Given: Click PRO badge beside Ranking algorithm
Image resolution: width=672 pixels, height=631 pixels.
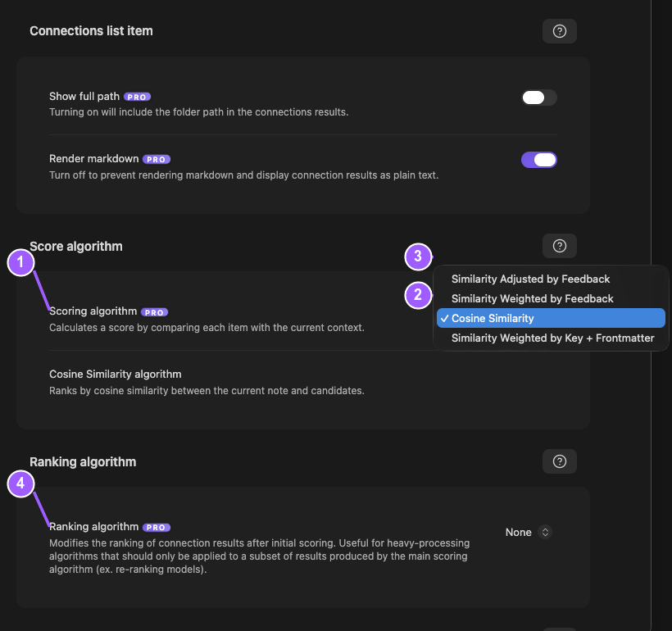Looking at the screenshot, I should point(157,527).
